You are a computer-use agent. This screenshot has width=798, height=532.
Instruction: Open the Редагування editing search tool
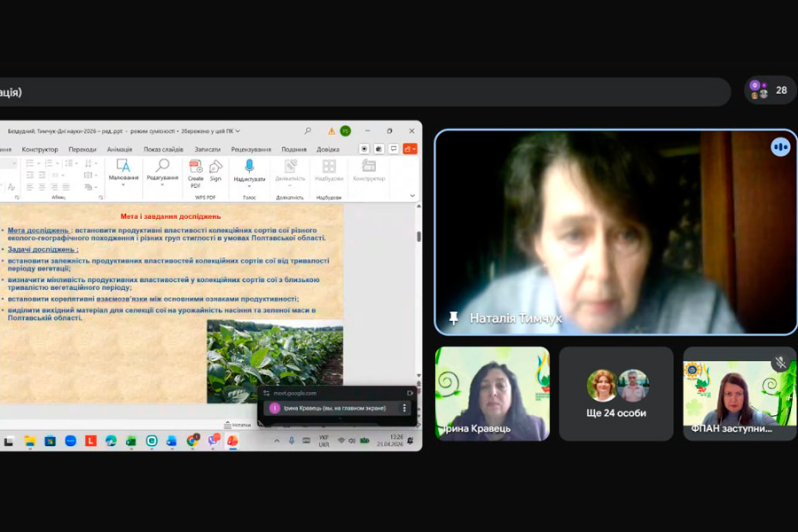tap(162, 172)
